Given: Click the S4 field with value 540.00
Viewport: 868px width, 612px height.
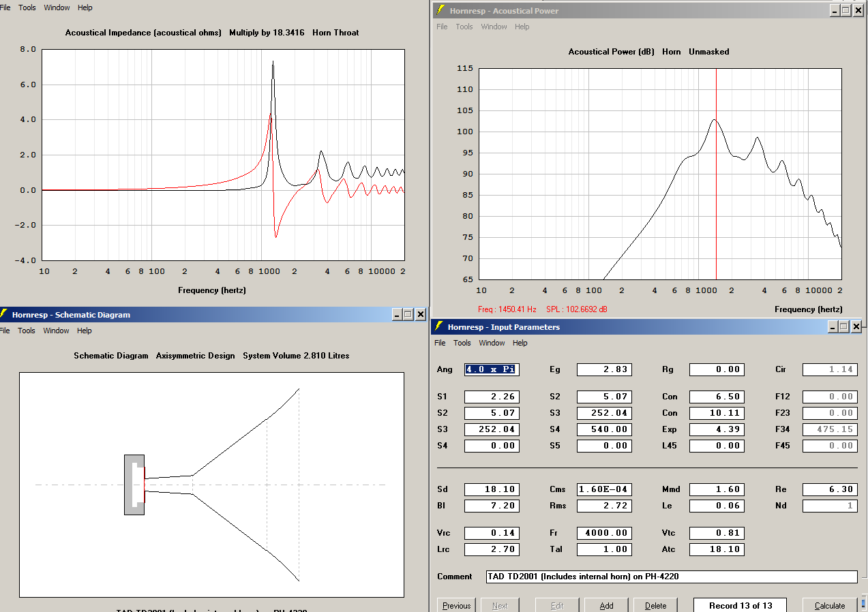Looking at the screenshot, I should (604, 429).
